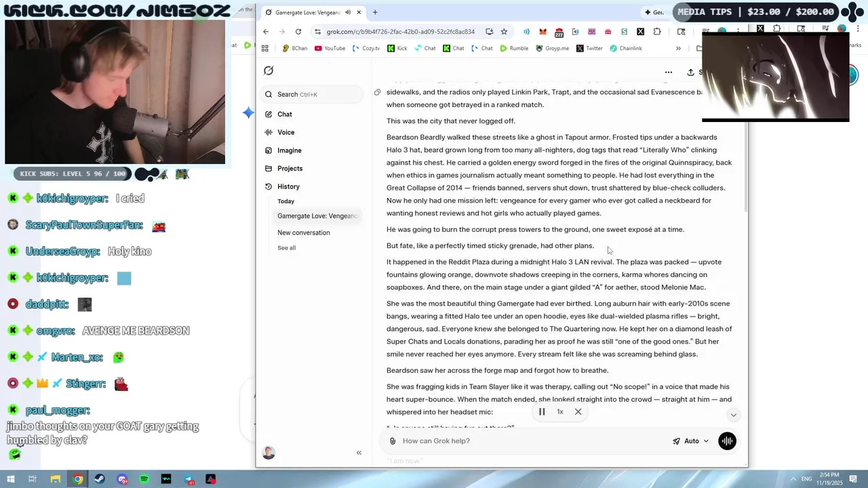Open the Kick bookmark
This screenshot has width=868, height=488.
pos(397,48)
